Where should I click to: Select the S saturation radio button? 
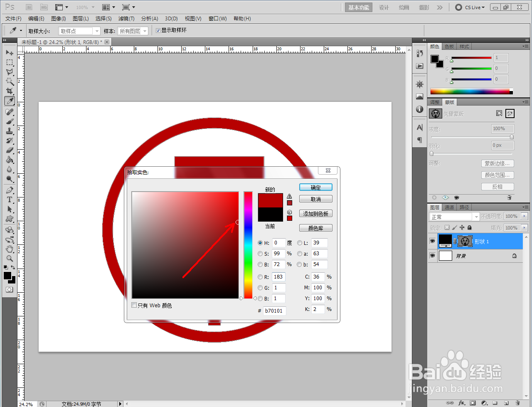coord(260,254)
